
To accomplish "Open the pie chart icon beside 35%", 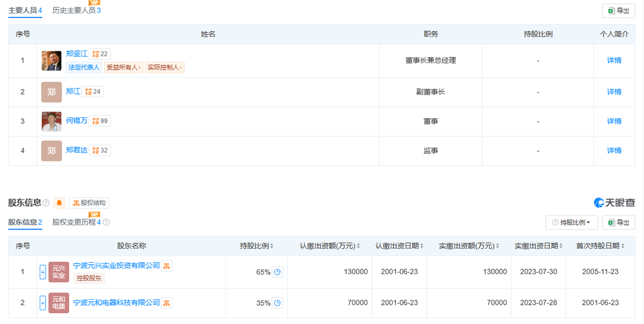I will click(x=277, y=303).
